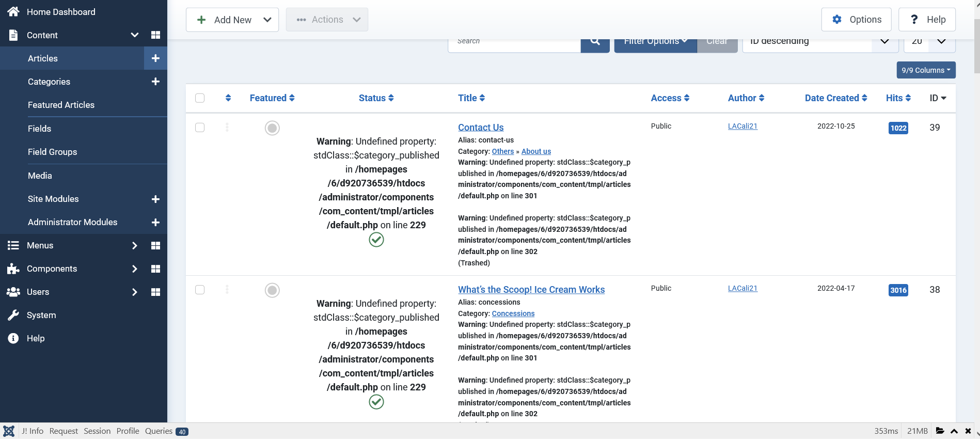Image resolution: width=980 pixels, height=441 pixels.
Task: Click the Options button
Action: click(857, 20)
